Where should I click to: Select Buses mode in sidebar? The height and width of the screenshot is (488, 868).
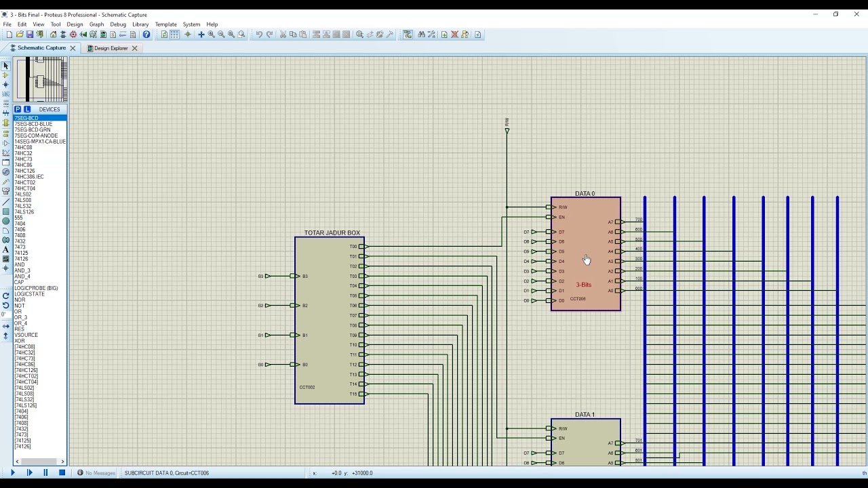click(x=6, y=113)
